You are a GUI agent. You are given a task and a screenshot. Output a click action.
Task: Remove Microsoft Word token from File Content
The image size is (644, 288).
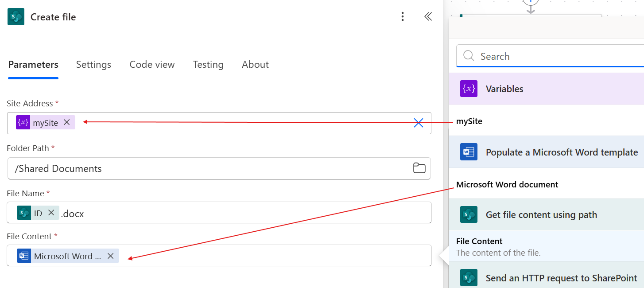[111, 256]
